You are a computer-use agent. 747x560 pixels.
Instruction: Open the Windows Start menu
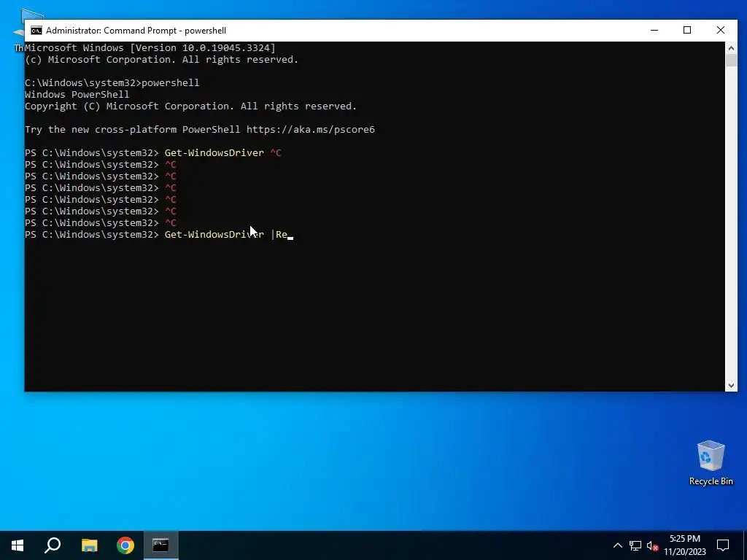pos(18,545)
